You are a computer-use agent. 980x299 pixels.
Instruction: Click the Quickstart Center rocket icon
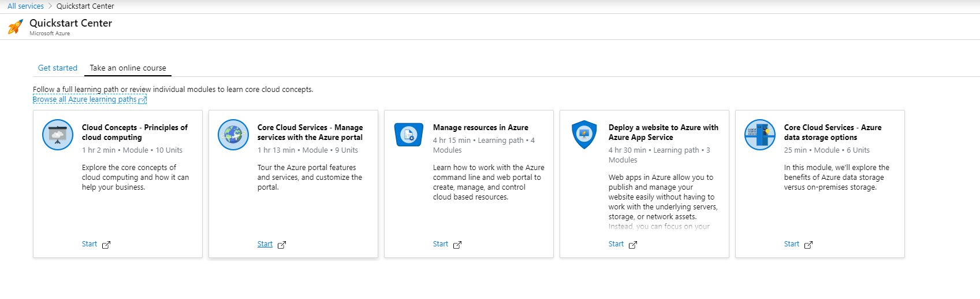click(x=16, y=27)
